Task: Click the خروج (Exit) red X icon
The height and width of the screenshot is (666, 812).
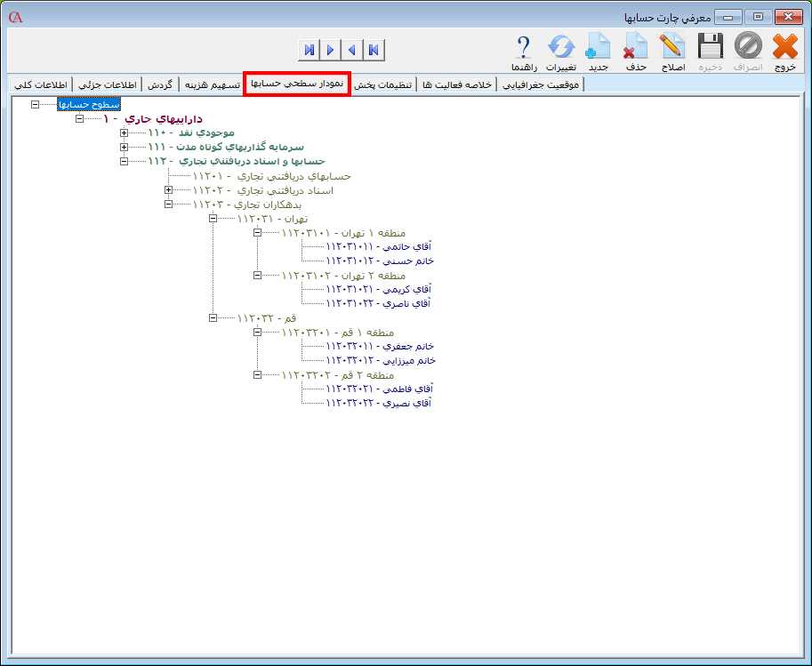Action: tap(785, 47)
